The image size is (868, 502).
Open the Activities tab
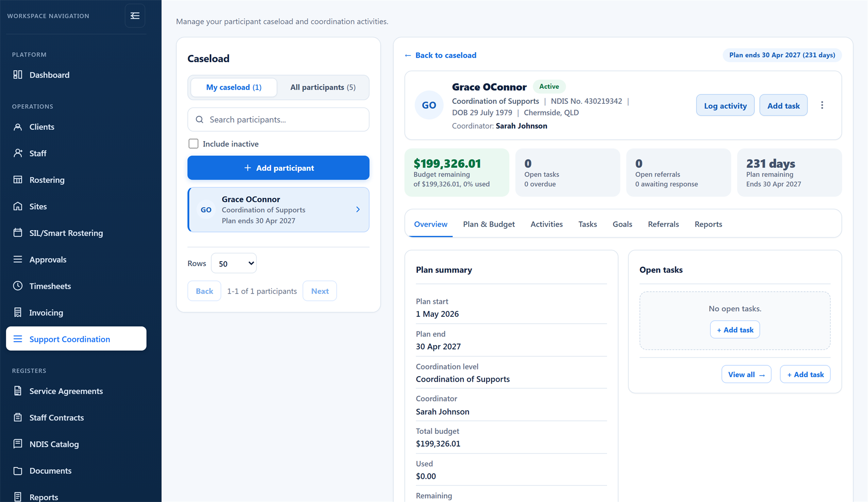[x=546, y=224]
